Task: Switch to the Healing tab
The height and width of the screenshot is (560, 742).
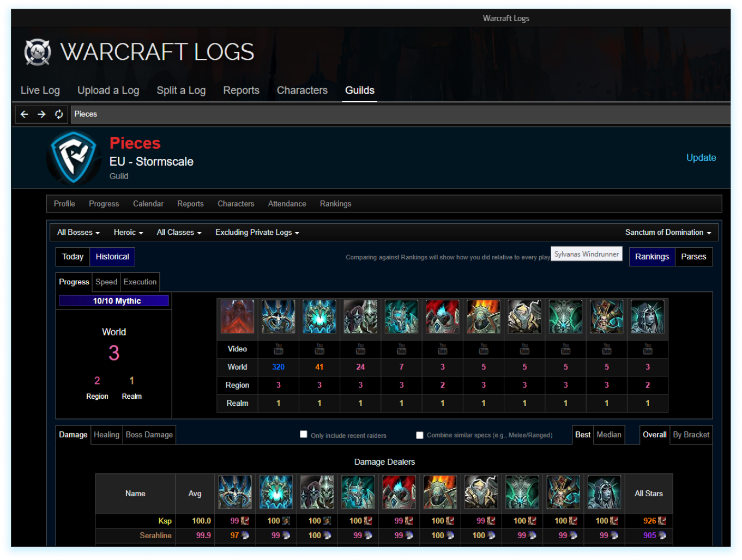Action: [106, 435]
